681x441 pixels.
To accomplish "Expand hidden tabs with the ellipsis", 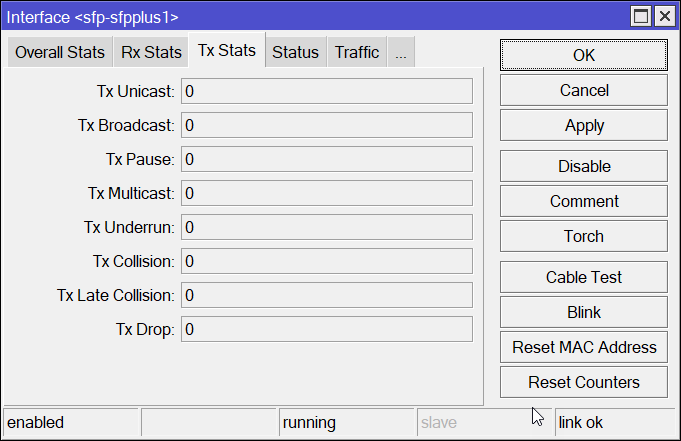I will pyautogui.click(x=400, y=53).
